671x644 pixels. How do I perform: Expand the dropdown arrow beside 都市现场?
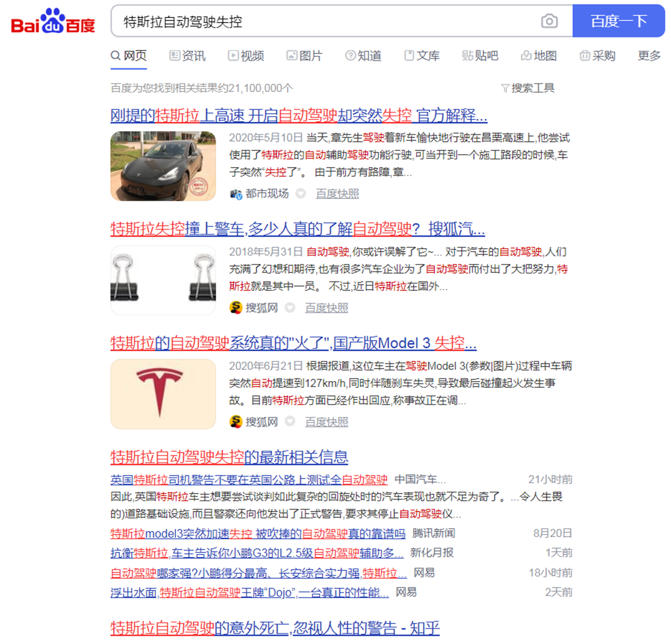click(x=301, y=194)
